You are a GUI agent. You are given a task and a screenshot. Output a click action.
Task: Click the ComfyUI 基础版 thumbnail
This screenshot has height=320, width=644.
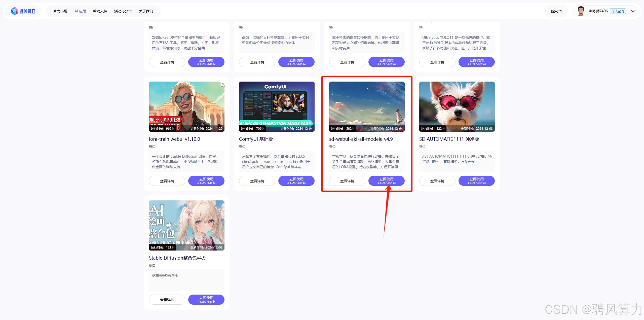point(277,106)
